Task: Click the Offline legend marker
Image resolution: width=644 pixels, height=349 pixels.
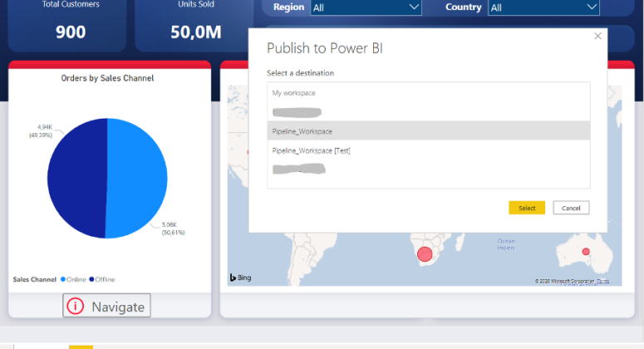Action: pyautogui.click(x=92, y=280)
